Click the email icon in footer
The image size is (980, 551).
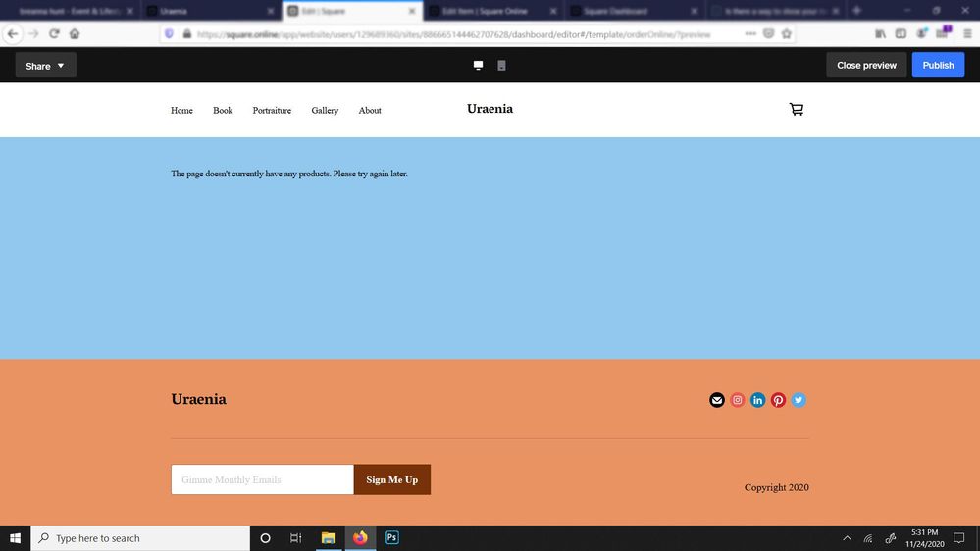pos(717,400)
